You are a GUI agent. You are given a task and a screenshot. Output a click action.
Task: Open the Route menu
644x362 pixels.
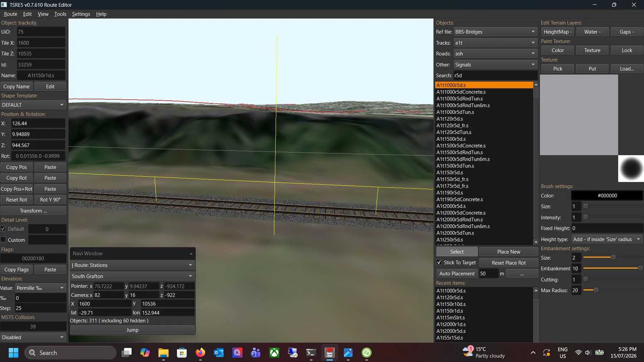point(10,14)
